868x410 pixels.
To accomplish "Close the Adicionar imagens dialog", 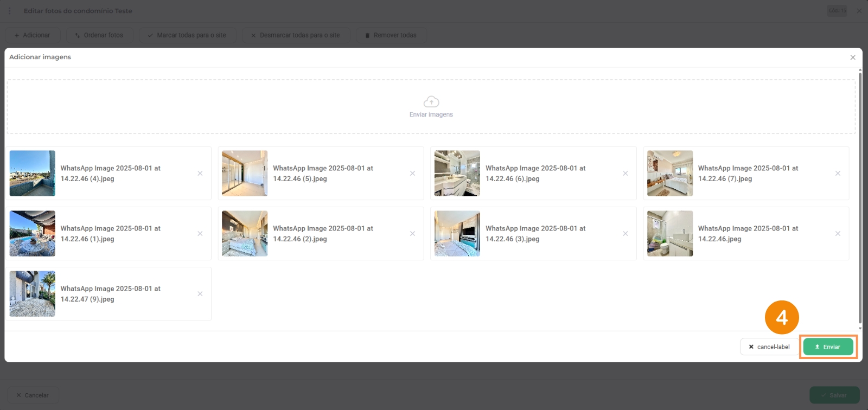I will tap(853, 57).
